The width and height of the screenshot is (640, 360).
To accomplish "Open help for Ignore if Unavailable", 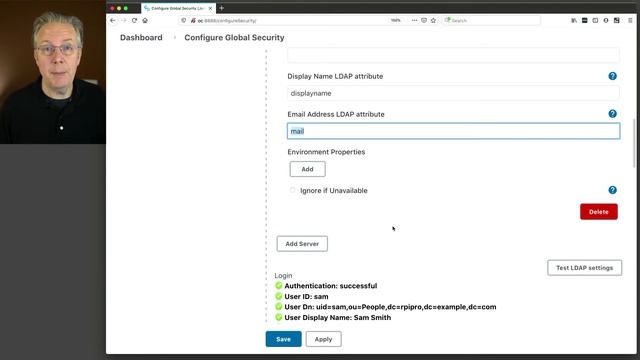I will pos(612,190).
